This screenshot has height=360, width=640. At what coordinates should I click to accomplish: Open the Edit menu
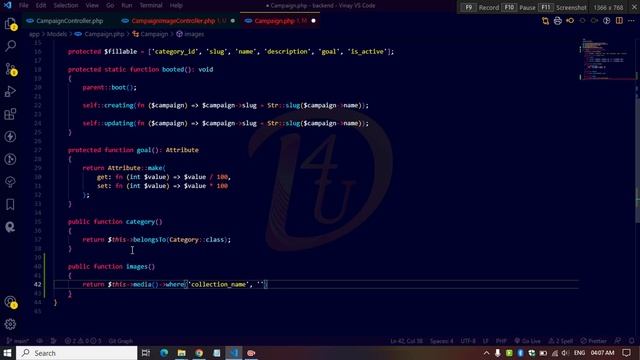click(41, 5)
